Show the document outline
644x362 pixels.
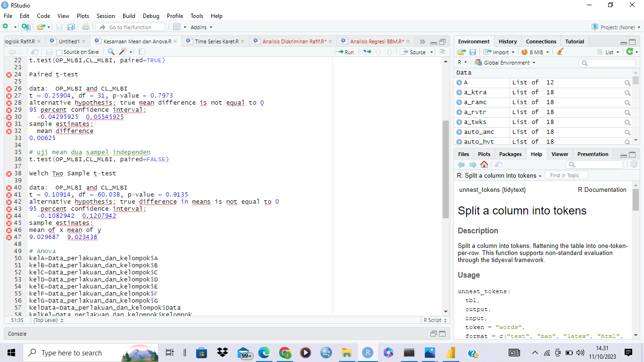pos(442,52)
